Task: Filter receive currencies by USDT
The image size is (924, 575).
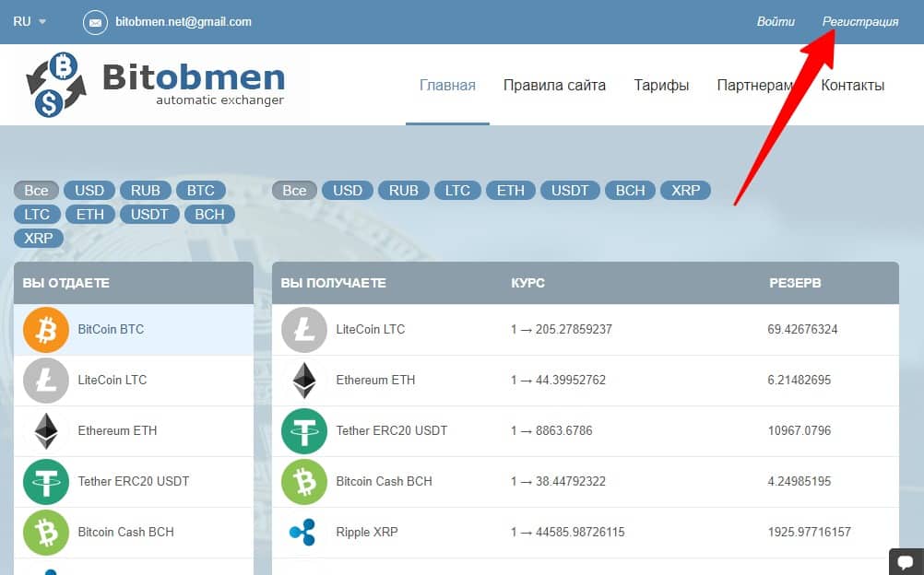Action: click(x=570, y=191)
